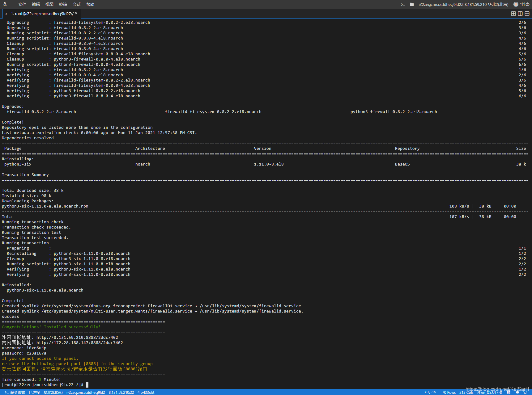Click the python3-six package name under Reinstalling
This screenshot has height=395, width=532.
pos(18,164)
